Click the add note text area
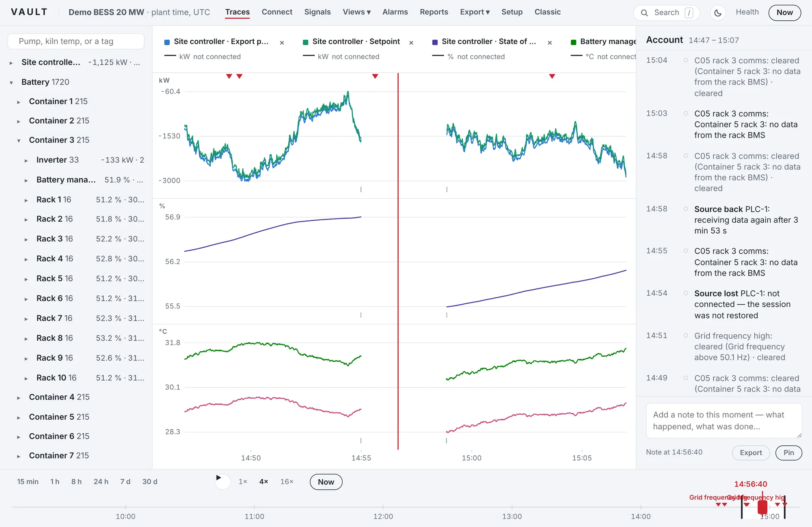The height and width of the screenshot is (527, 812). tap(724, 421)
